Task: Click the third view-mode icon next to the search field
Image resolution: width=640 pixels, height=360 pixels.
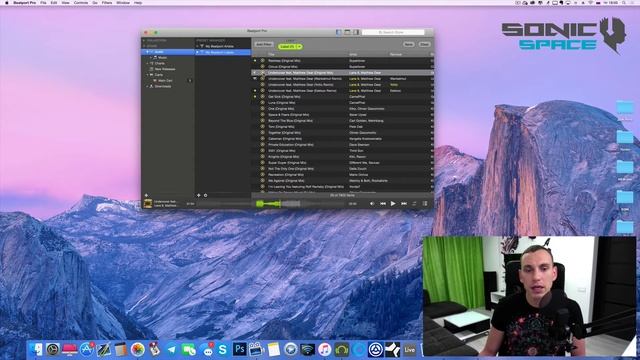Action: (356, 32)
